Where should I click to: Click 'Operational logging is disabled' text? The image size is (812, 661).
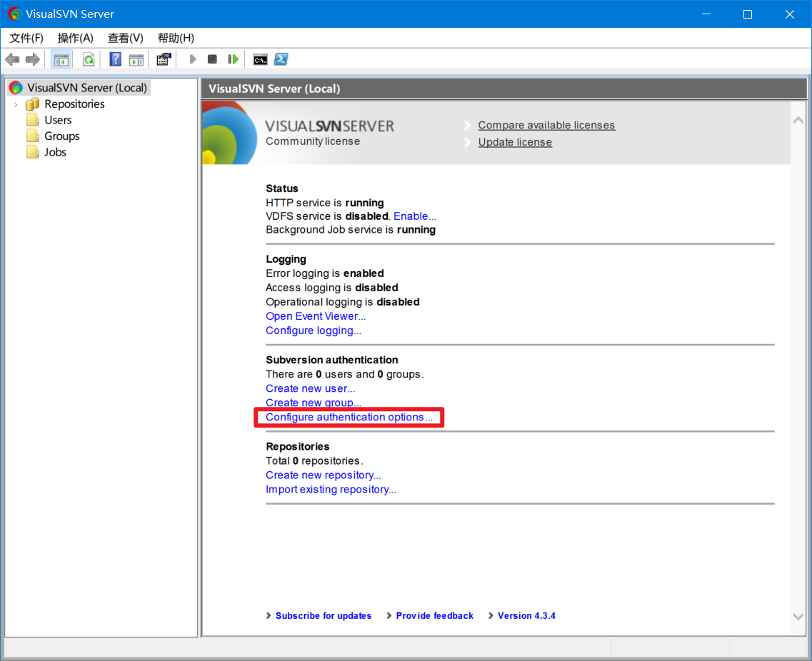click(x=342, y=302)
